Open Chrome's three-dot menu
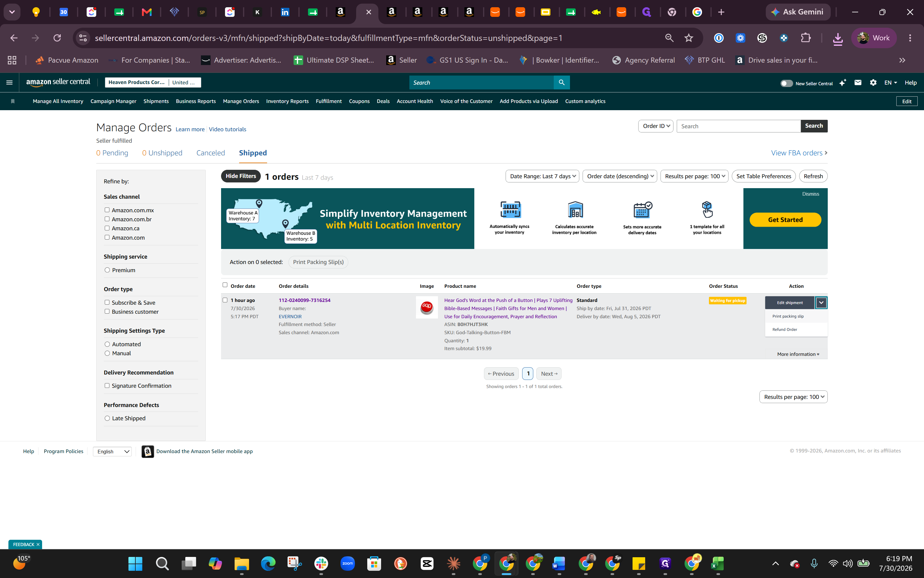924x578 pixels. (910, 38)
